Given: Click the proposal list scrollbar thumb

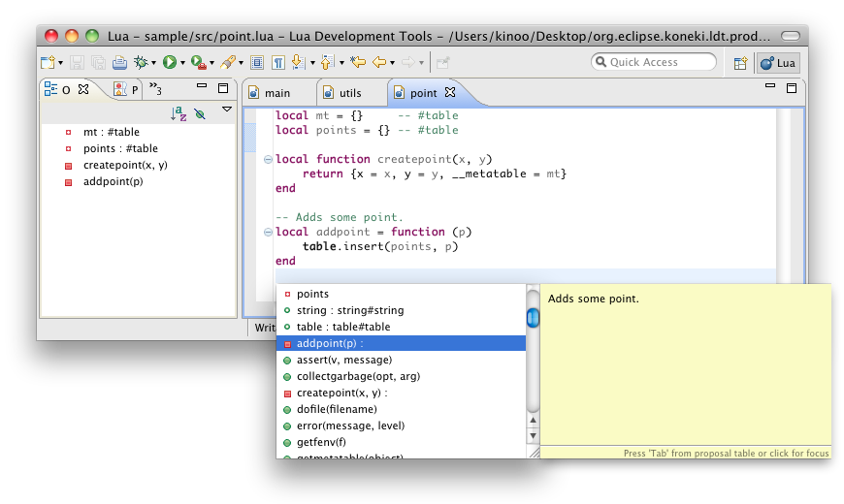Looking at the screenshot, I should 533,319.
